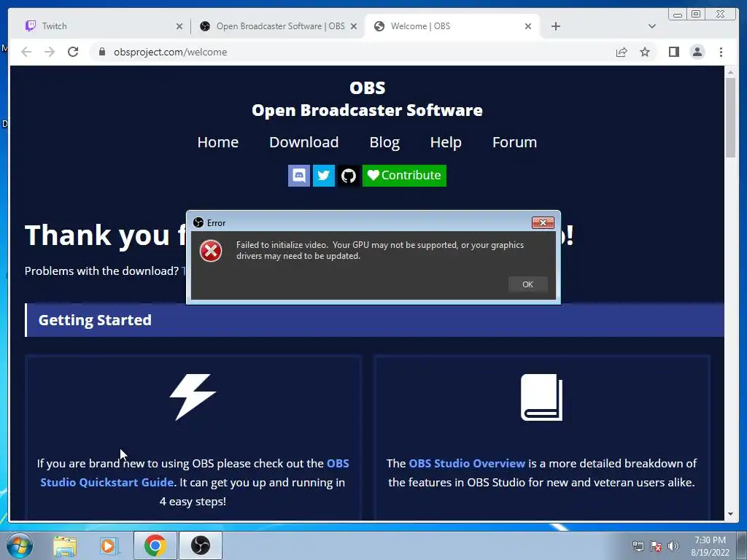Click the Getting Started section header
The height and width of the screenshot is (560, 747).
coord(374,320)
